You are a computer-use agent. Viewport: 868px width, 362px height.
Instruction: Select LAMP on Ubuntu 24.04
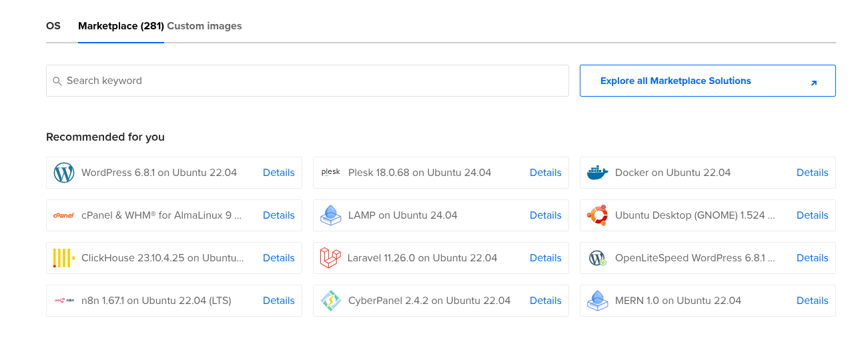click(x=441, y=215)
